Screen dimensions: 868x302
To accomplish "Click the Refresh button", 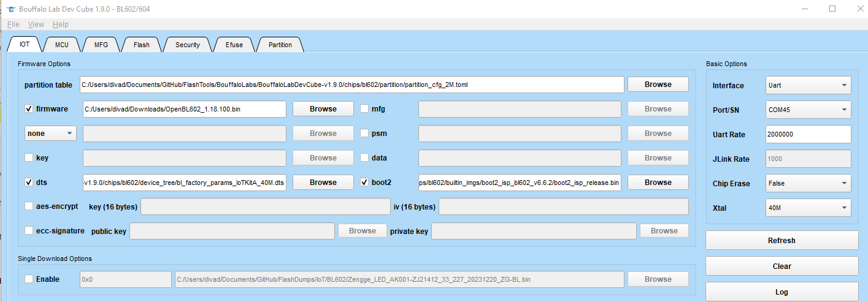I will [x=782, y=241].
